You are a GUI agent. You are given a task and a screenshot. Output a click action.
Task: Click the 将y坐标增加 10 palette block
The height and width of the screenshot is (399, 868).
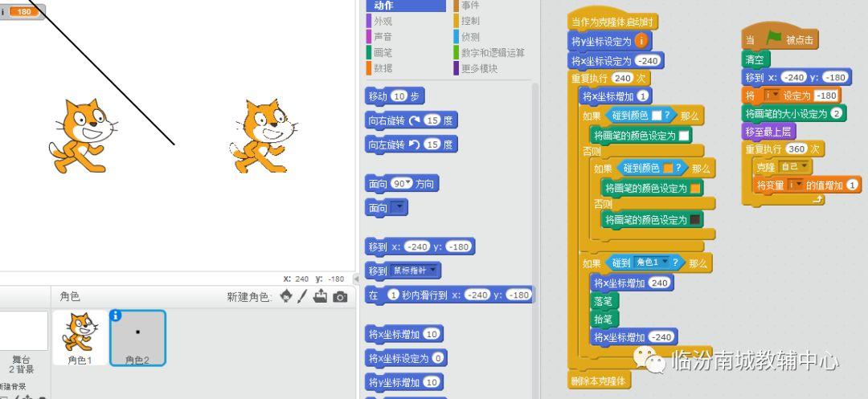[404, 382]
